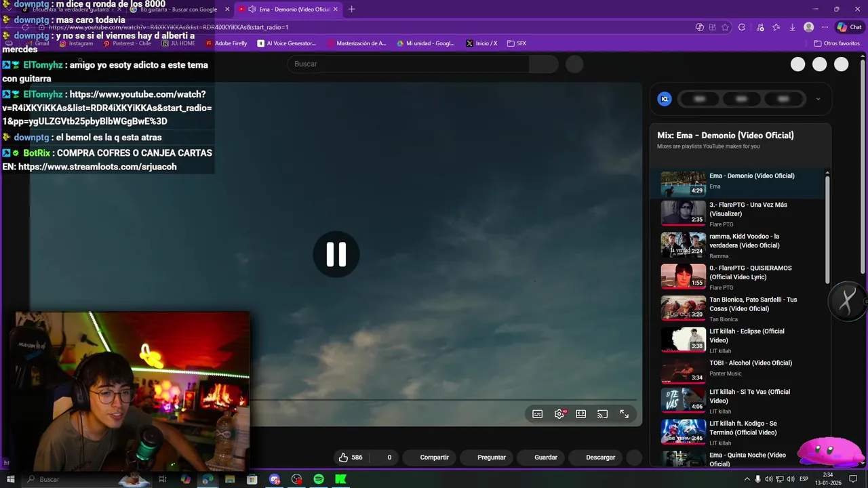Click the round voice search button
868x488 pixels.
[574, 64]
